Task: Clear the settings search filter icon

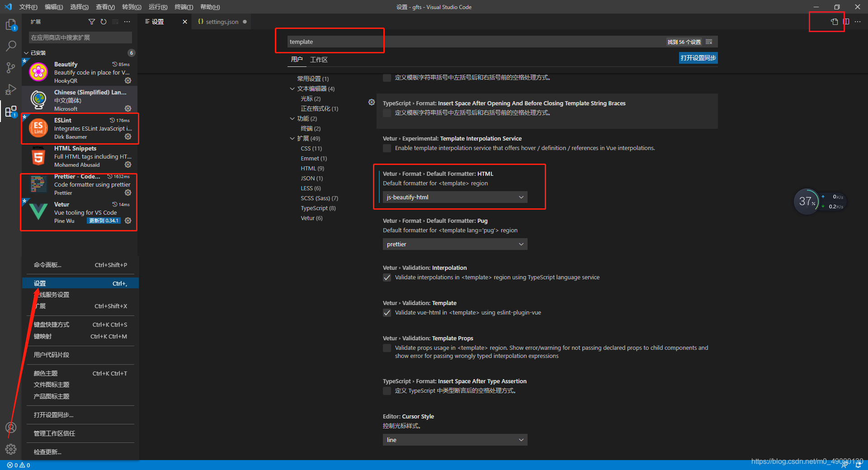Action: [x=709, y=42]
